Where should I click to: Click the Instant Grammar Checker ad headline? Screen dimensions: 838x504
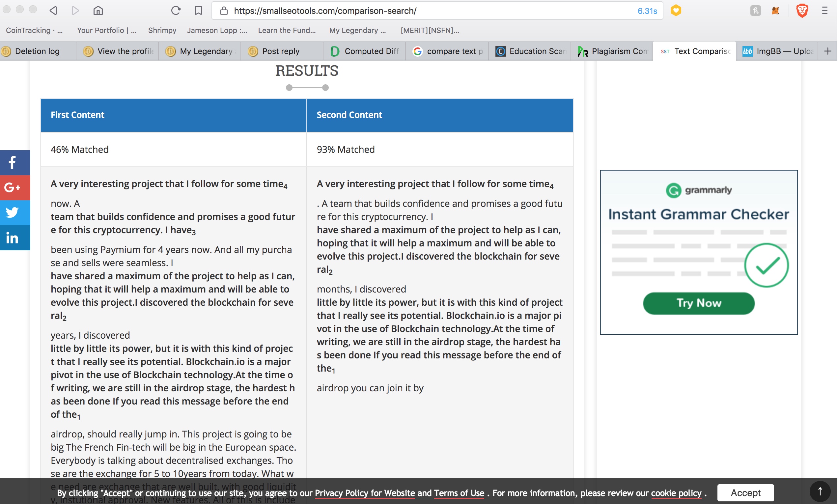699,215
